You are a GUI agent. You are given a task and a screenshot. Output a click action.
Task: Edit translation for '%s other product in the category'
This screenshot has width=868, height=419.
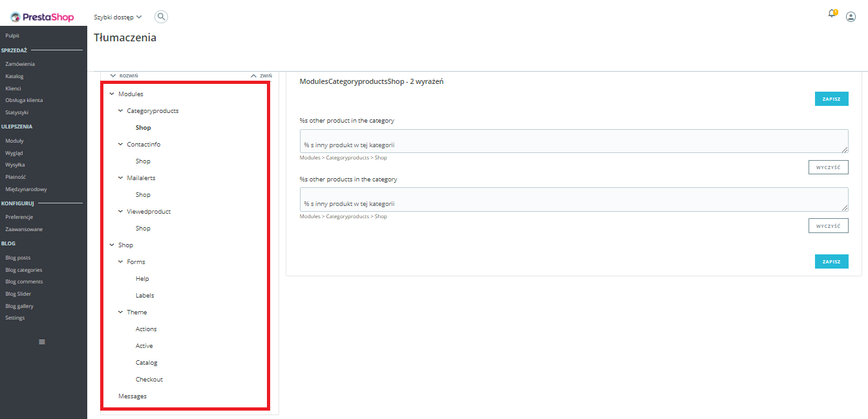pos(574,141)
